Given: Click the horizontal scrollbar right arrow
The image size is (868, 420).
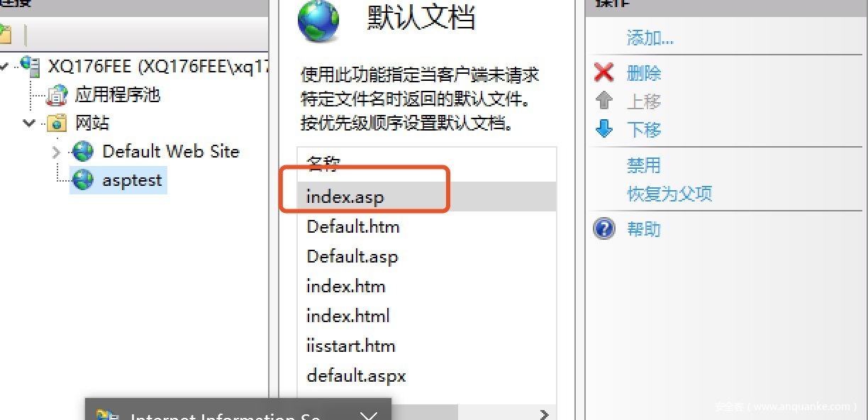Looking at the screenshot, I should click(545, 414).
